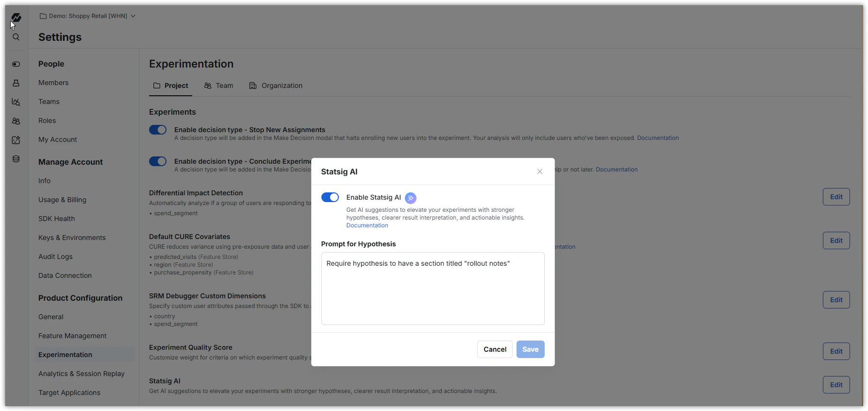
Task: Click the AI sparkle badge icon
Action: [x=411, y=198]
